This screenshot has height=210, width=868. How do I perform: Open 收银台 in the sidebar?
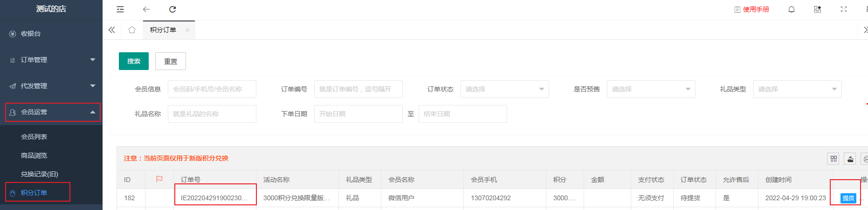tap(51, 34)
